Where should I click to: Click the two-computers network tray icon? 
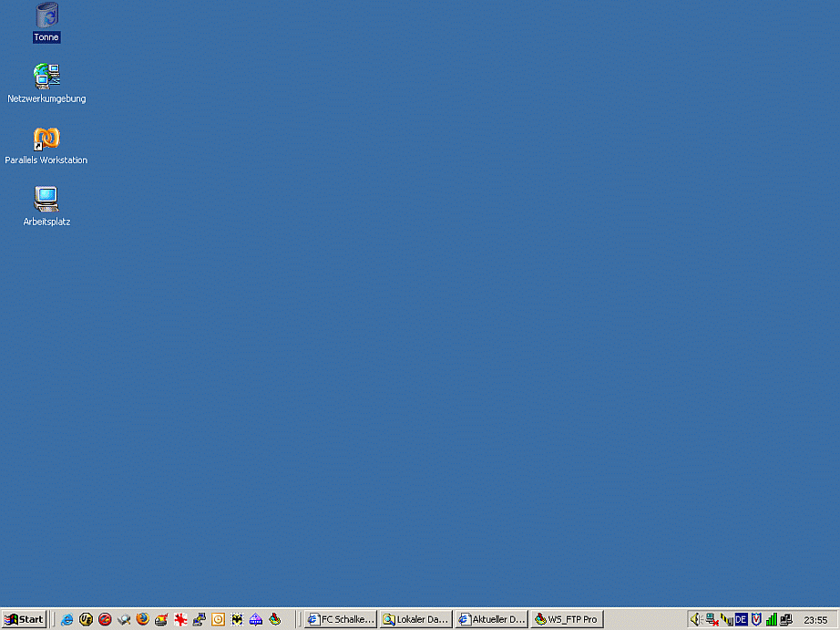[x=786, y=619]
